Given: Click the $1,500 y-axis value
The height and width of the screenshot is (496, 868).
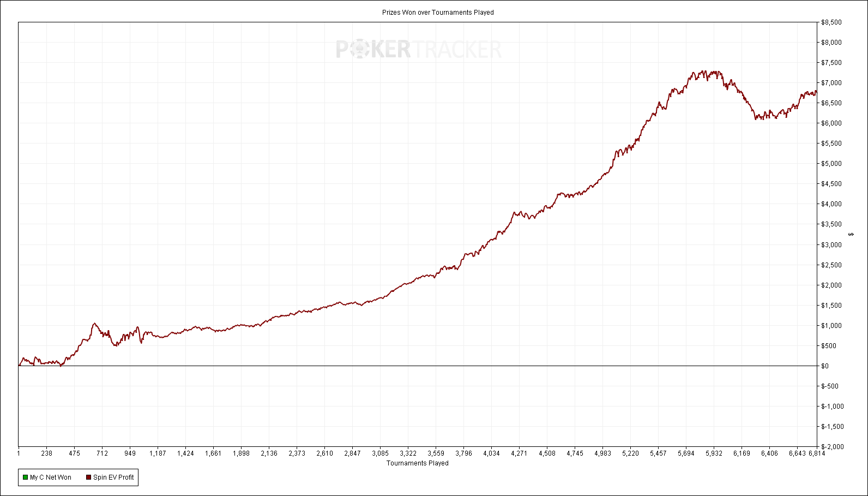Looking at the screenshot, I should pos(831,306).
